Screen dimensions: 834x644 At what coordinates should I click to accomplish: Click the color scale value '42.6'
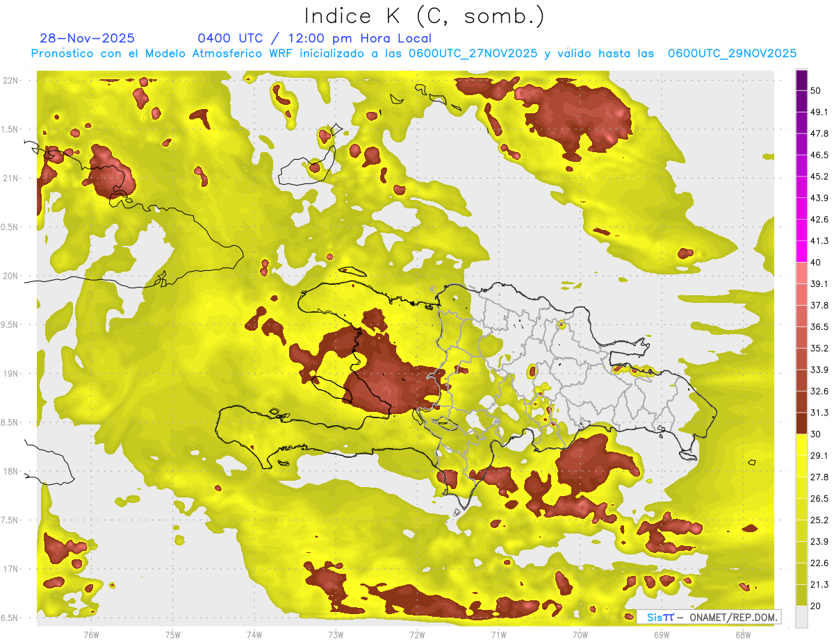819,220
